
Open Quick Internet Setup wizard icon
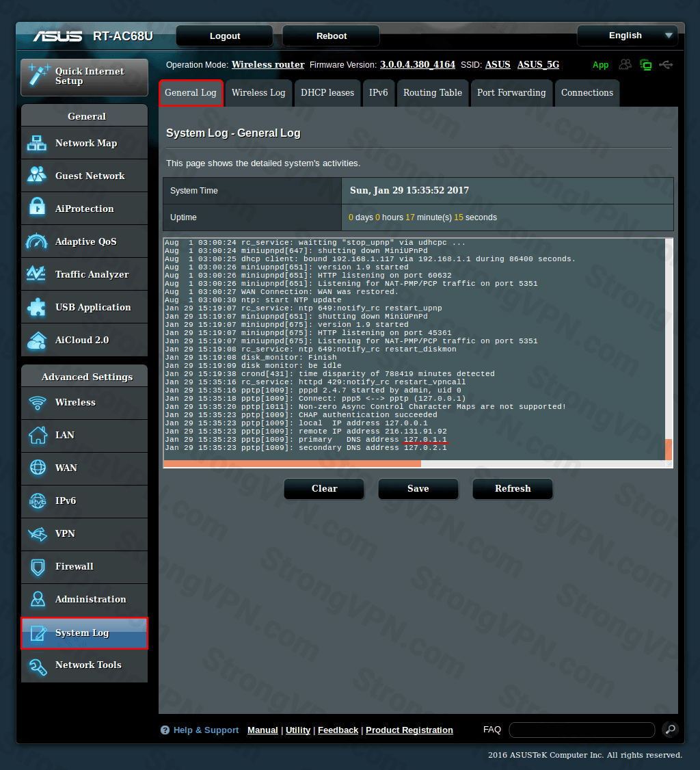[x=39, y=75]
